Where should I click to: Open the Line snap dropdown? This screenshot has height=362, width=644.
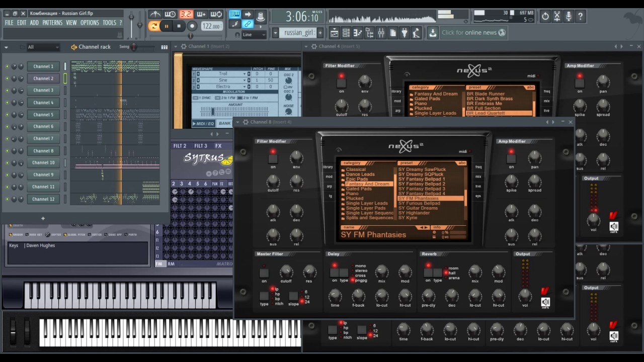pos(254,35)
